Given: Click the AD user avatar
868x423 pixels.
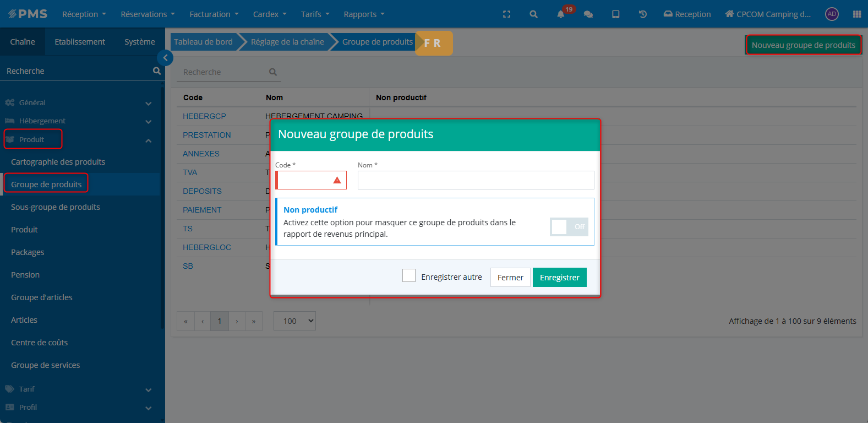Looking at the screenshot, I should [832, 14].
